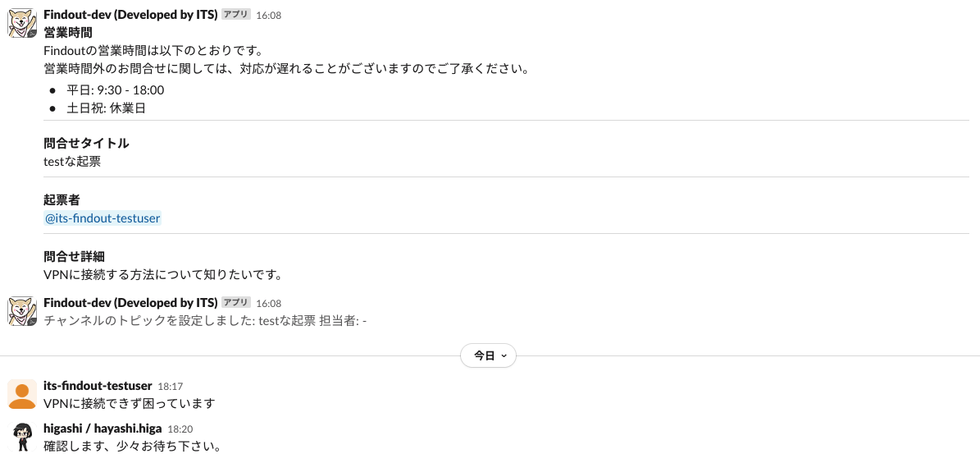Screen dimensions: 980x463
Task: Select the VPNに接続できず困っています message
Action: tap(130, 403)
